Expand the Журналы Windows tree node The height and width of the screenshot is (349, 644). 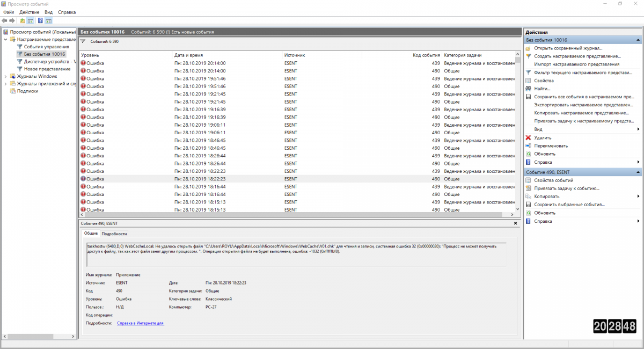[6, 76]
